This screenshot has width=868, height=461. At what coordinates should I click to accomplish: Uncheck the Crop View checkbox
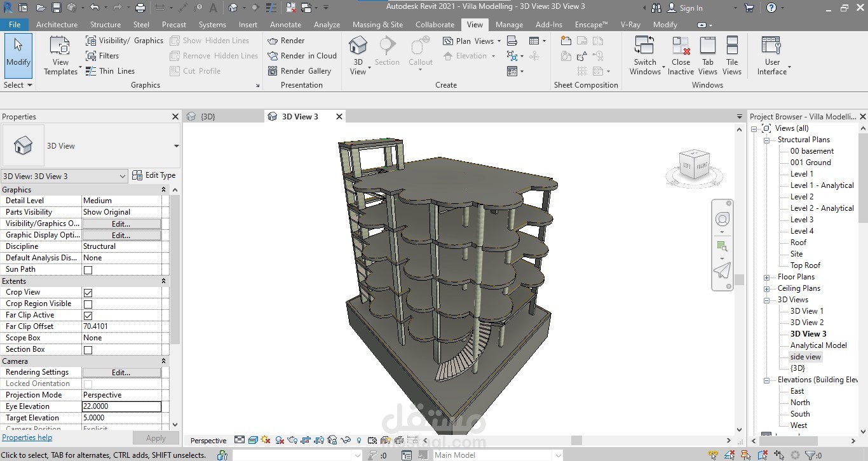click(x=88, y=293)
